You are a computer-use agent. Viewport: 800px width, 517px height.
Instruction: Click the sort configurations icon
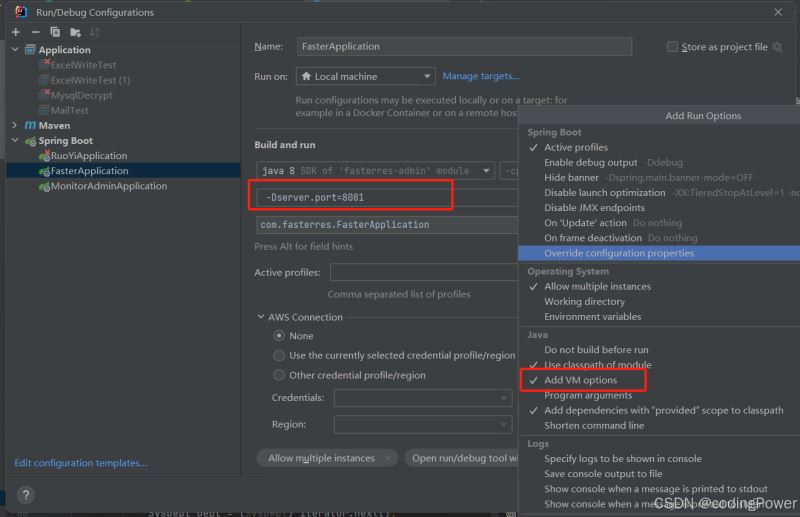(94, 32)
